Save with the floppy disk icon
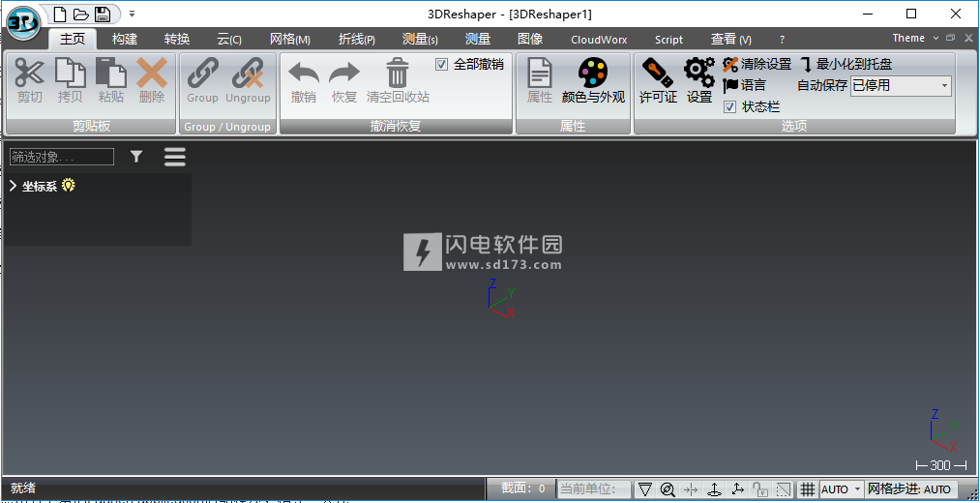The height and width of the screenshot is (503, 980). [x=102, y=15]
